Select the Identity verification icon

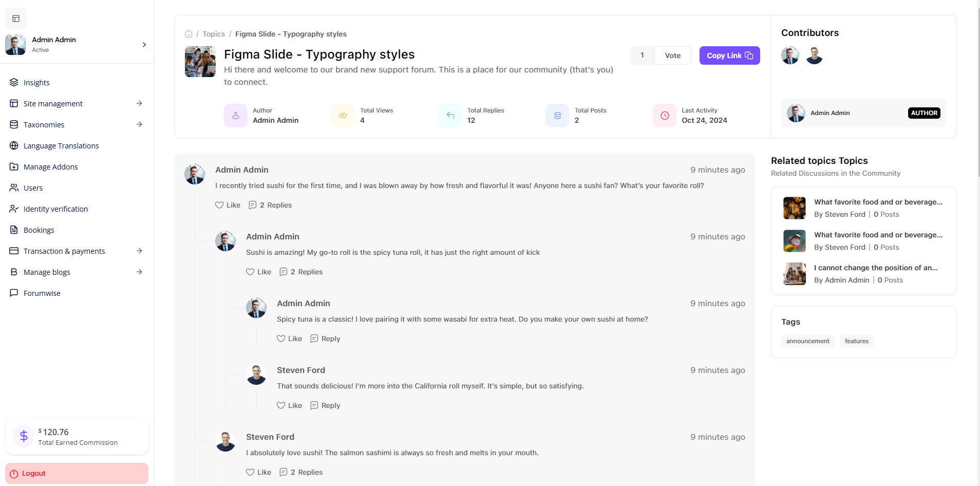(x=14, y=209)
